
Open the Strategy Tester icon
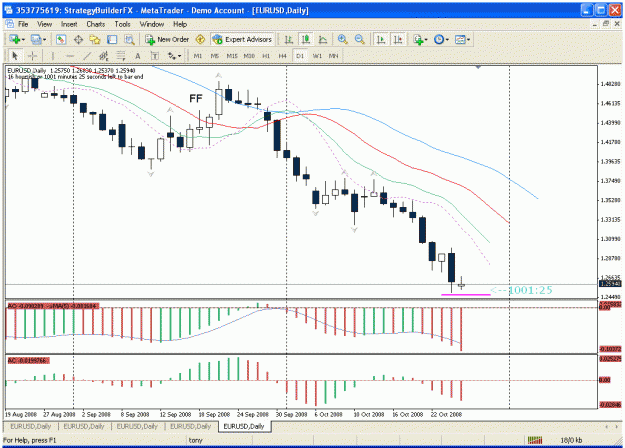point(129,39)
